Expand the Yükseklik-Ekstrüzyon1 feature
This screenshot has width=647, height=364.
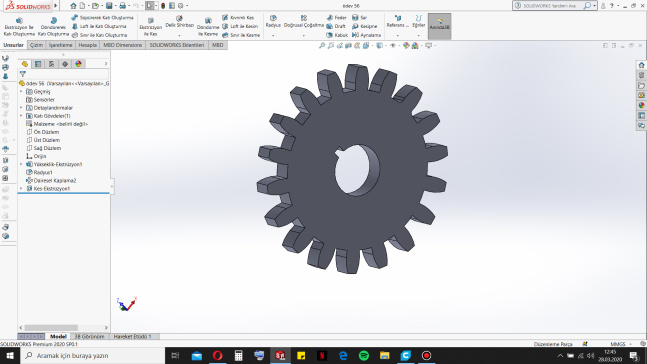(x=21, y=164)
